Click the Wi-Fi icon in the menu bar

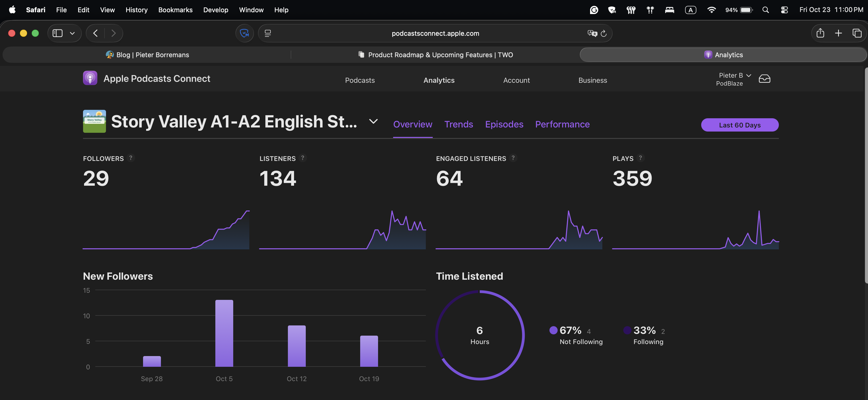click(x=711, y=10)
